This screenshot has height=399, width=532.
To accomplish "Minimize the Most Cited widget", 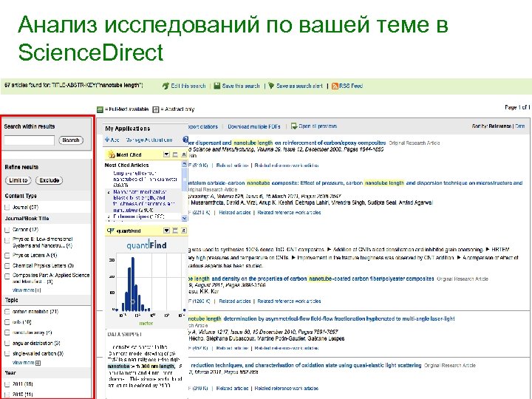I will coord(175,154).
